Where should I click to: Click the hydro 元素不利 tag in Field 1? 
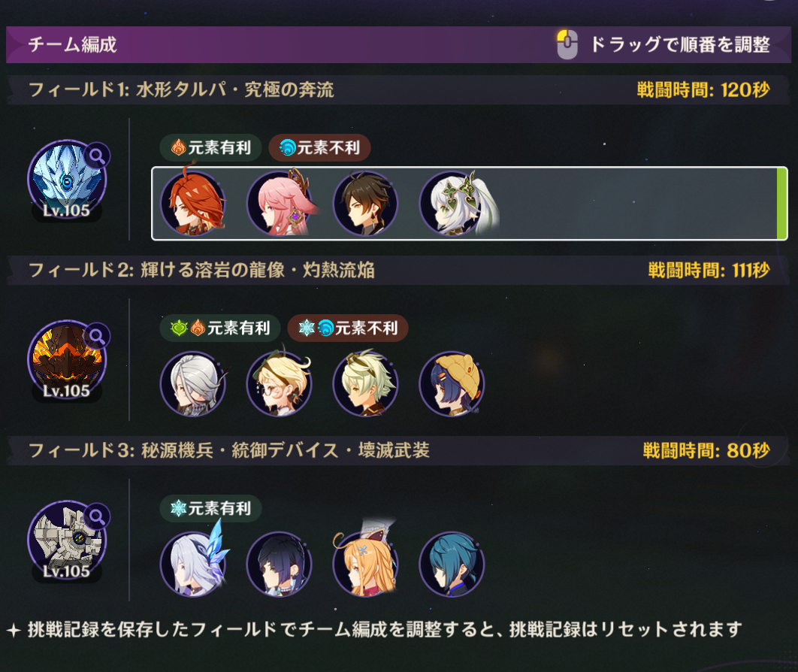(x=319, y=147)
